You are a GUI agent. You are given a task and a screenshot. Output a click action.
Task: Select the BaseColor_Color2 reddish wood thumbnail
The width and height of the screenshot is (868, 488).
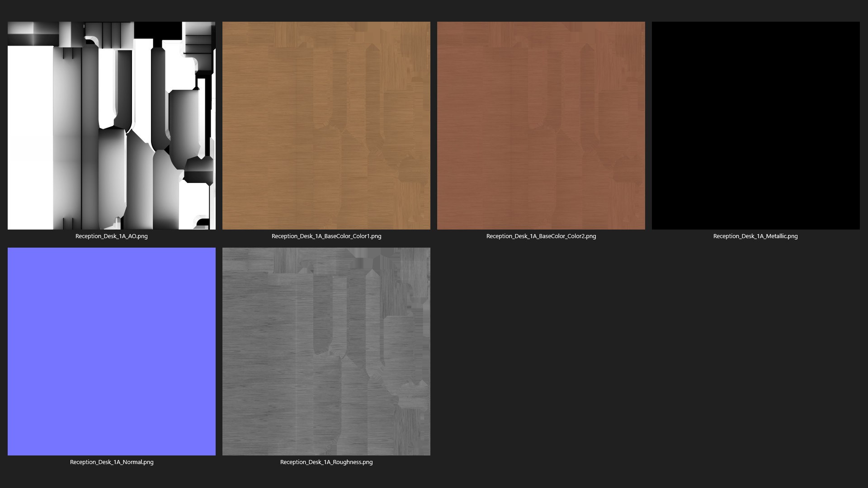coord(541,126)
